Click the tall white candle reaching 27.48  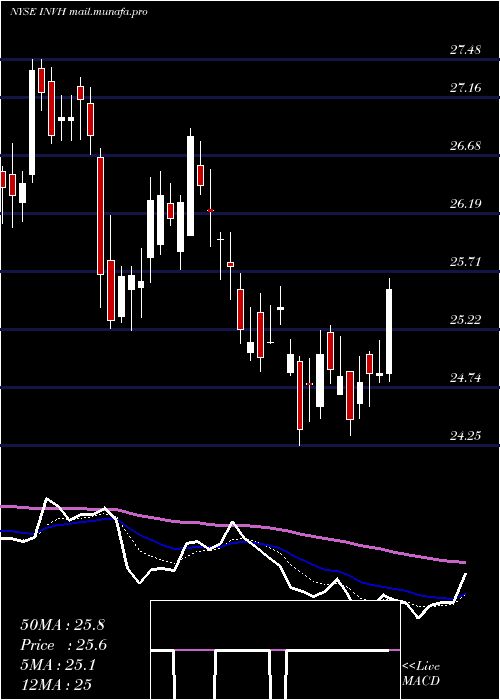point(32,121)
